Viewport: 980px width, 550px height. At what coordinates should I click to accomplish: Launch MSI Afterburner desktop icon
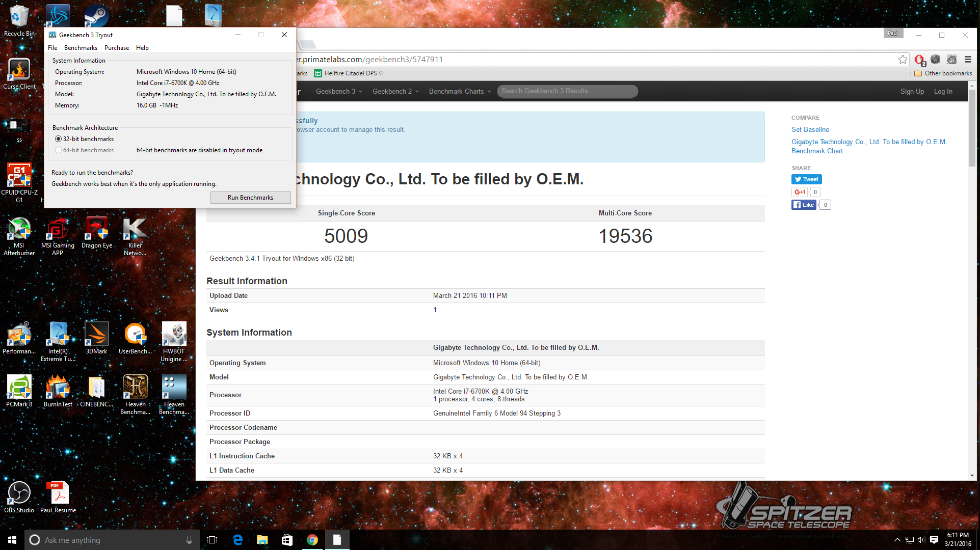[19, 236]
